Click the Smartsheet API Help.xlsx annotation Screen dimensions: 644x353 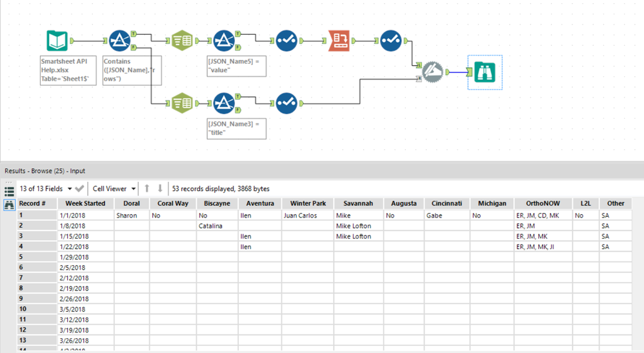coord(68,70)
